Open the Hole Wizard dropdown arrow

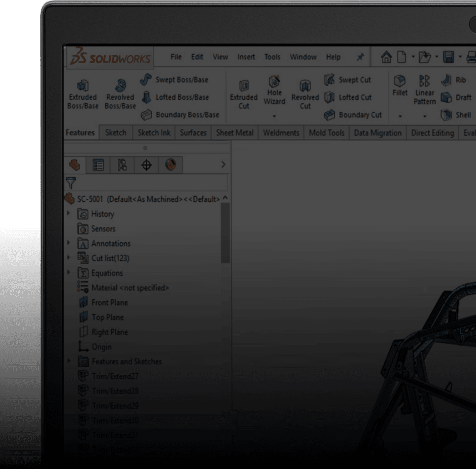coord(275,116)
